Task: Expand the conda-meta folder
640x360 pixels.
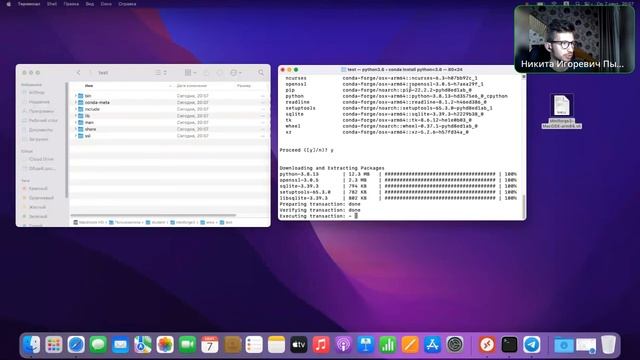Action: pyautogui.click(x=76, y=102)
